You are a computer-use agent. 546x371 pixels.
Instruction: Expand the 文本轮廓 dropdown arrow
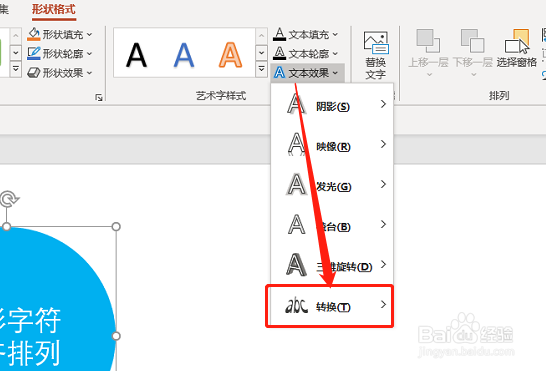335,54
